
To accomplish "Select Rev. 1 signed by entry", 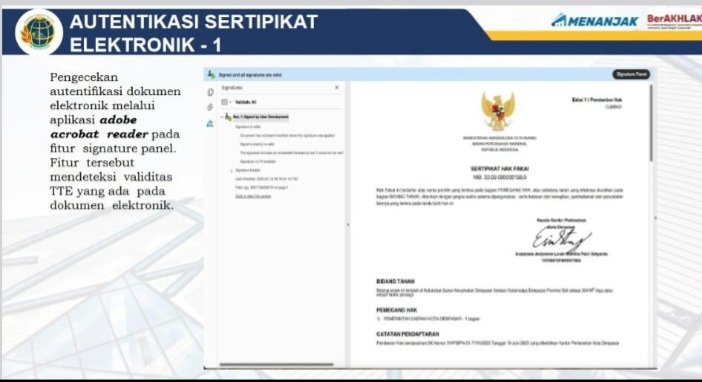I will (x=261, y=117).
